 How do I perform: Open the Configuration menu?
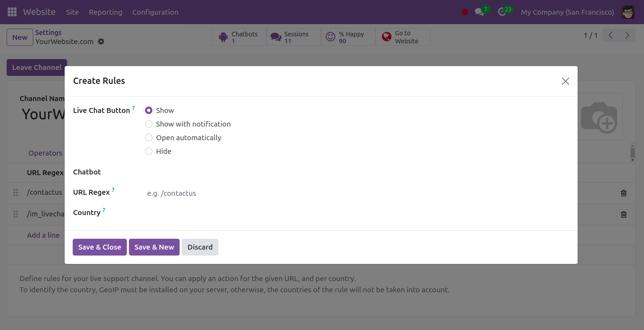(x=155, y=12)
